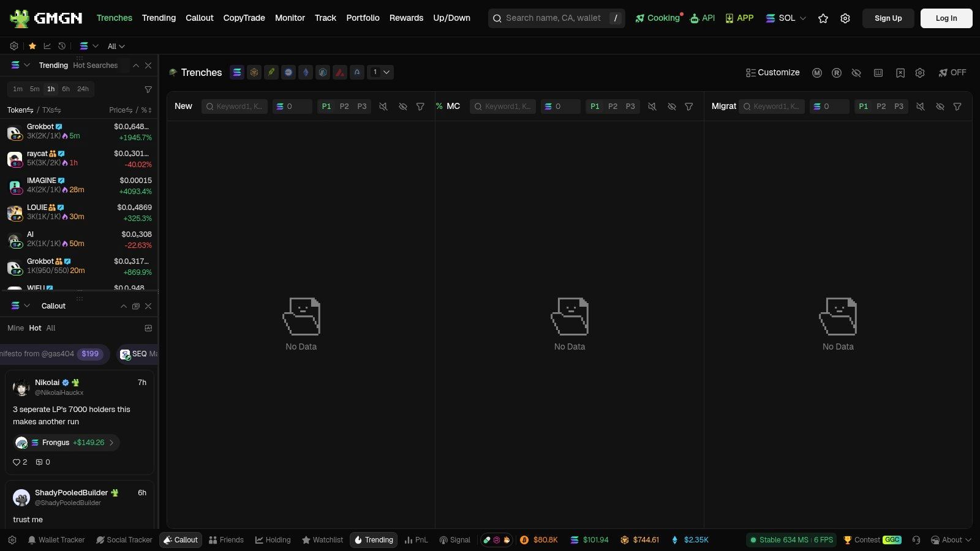Mute sound for the Migrated column
This screenshot has width=980, height=551.
pos(920,107)
